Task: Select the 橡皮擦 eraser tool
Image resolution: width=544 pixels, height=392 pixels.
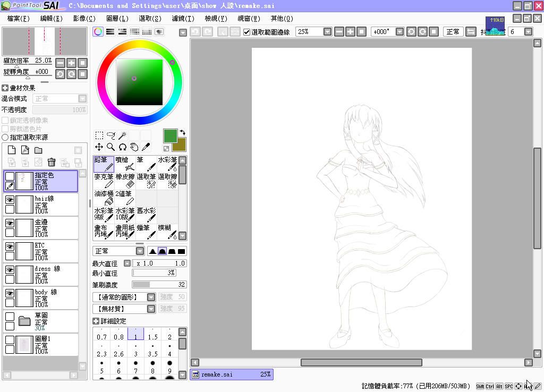Action: coord(125,181)
